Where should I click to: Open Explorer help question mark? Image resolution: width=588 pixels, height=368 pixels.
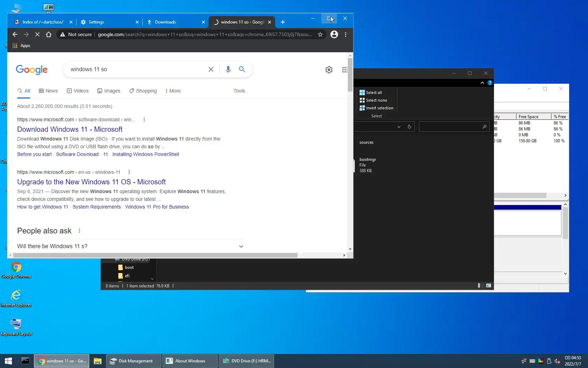[x=490, y=83]
